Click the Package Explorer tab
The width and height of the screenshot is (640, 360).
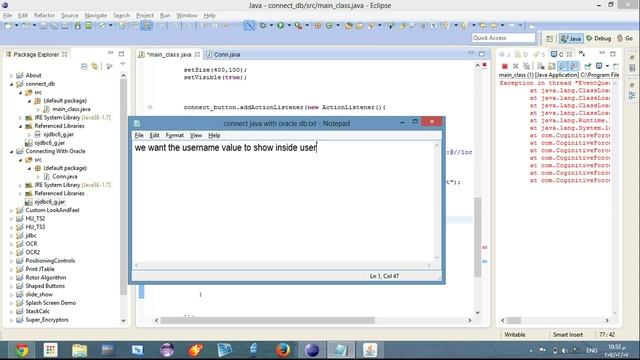point(36,54)
